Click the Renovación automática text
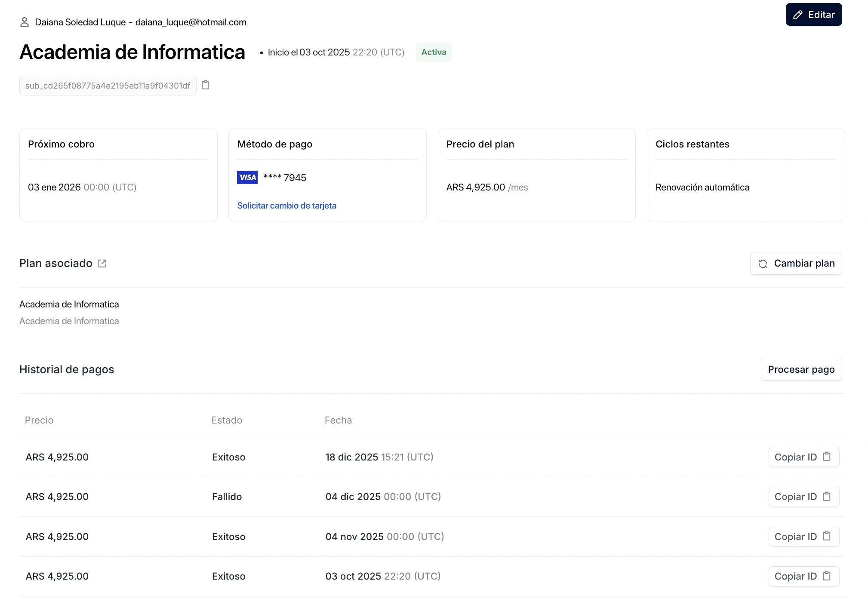The height and width of the screenshot is (614, 868). tap(702, 187)
